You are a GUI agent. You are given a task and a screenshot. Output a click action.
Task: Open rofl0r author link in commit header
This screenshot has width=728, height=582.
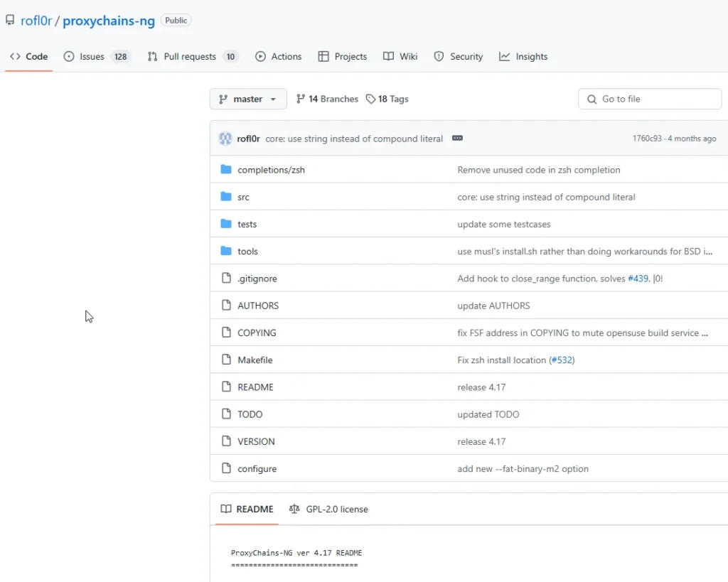(x=248, y=139)
